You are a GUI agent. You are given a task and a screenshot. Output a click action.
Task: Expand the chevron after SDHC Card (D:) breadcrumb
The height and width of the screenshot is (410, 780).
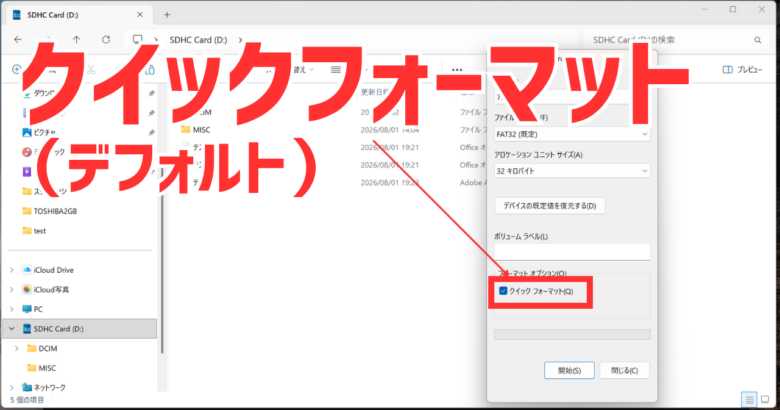point(240,40)
